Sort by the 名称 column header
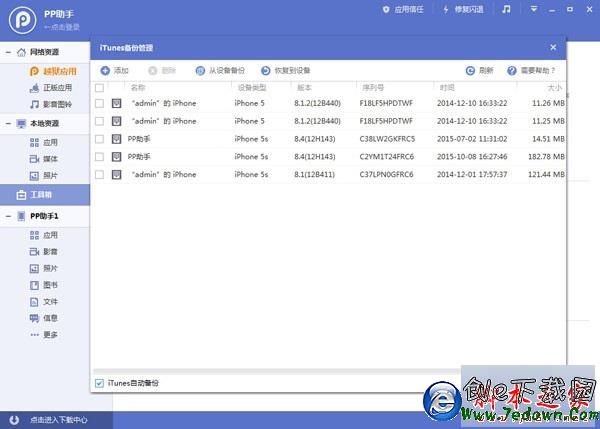 click(x=138, y=88)
